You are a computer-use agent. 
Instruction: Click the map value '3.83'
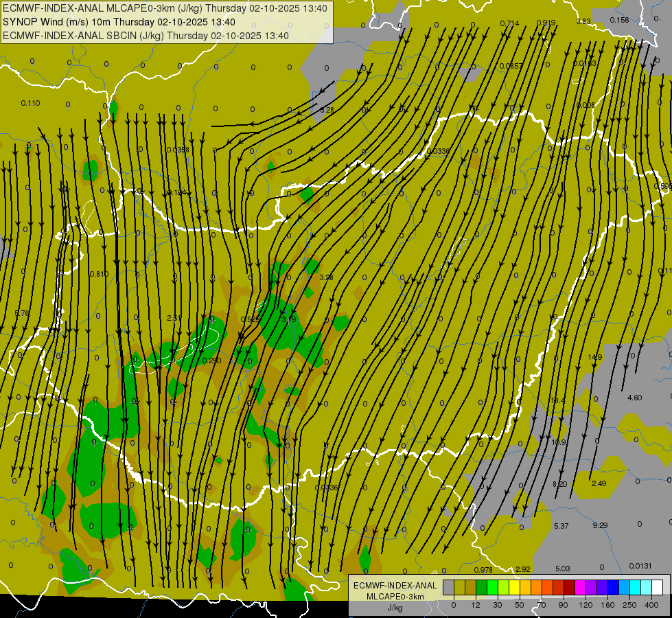click(x=583, y=21)
